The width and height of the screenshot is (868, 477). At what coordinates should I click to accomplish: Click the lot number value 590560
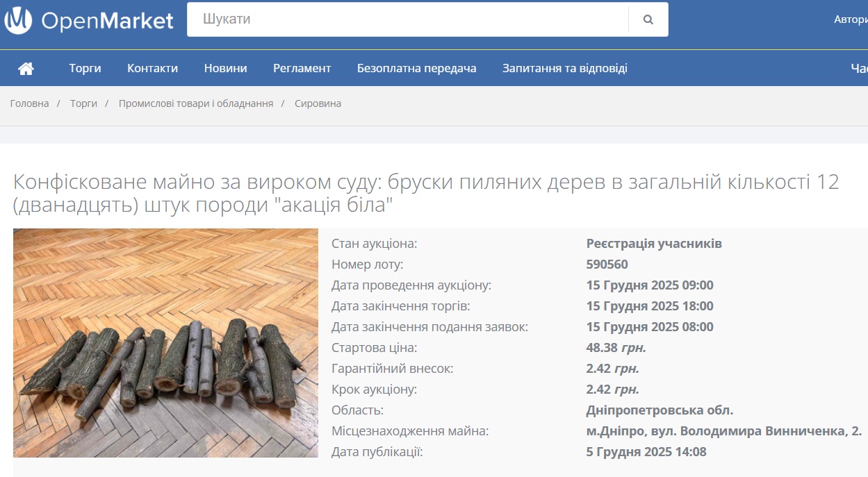coord(607,265)
